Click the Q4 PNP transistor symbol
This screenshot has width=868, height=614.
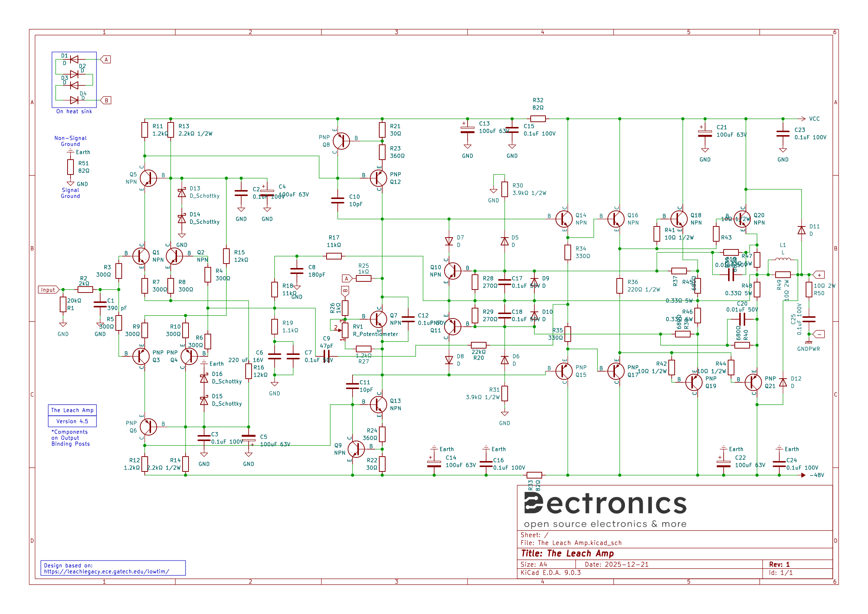189,356
